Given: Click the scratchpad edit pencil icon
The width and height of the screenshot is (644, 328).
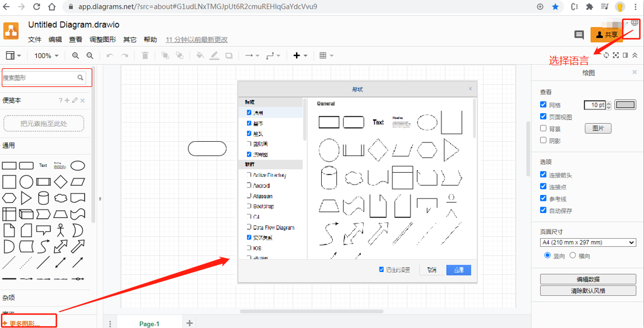Looking at the screenshot, I should 75,100.
